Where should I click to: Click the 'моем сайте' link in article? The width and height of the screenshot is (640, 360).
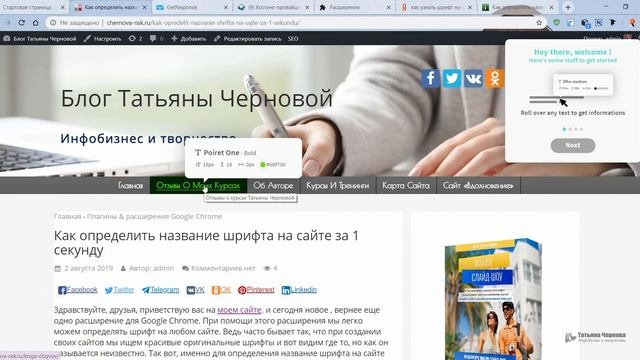tap(239, 310)
